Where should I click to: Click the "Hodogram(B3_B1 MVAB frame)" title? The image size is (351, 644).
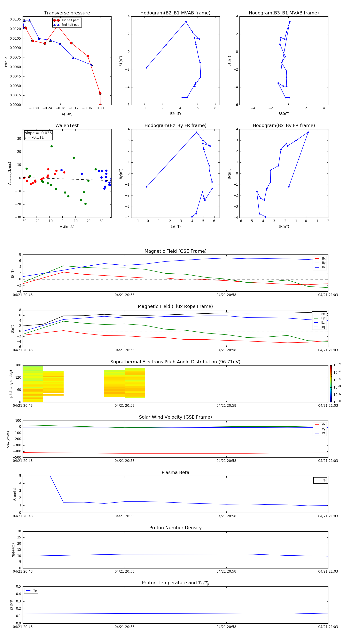[284, 13]
